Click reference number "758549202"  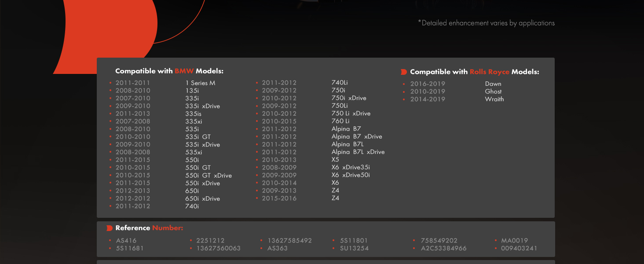click(x=439, y=241)
